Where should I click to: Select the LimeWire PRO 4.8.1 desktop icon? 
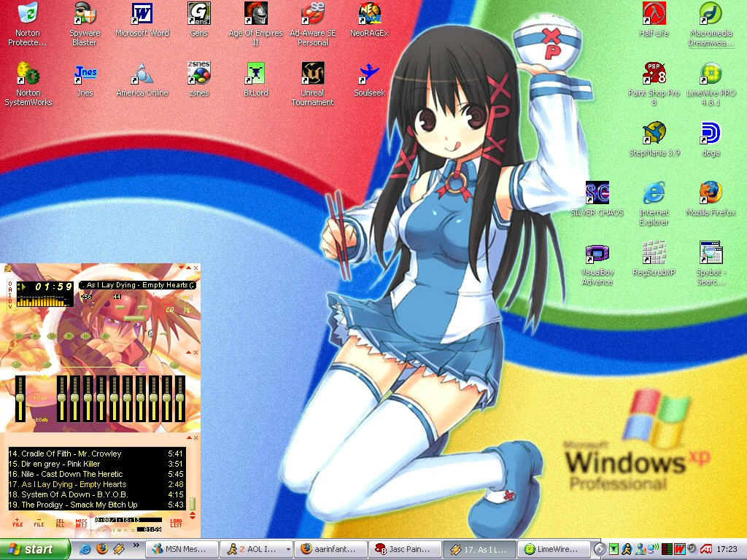(x=711, y=84)
